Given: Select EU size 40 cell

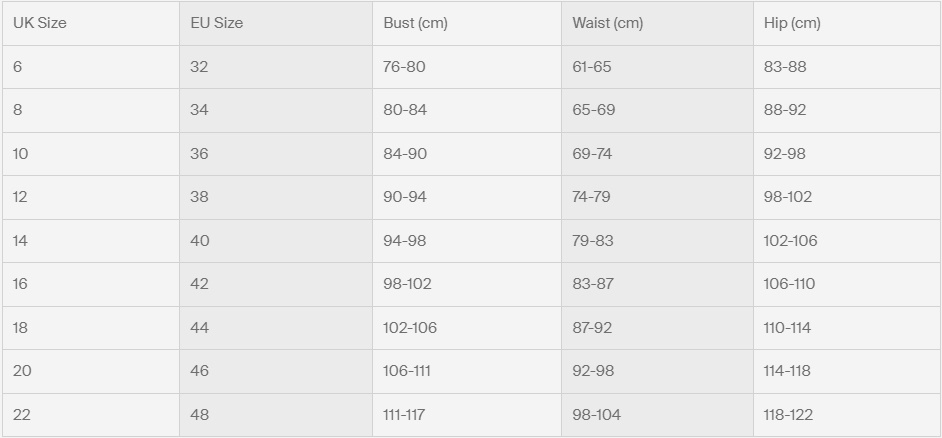Looking at the screenshot, I should click(199, 241).
